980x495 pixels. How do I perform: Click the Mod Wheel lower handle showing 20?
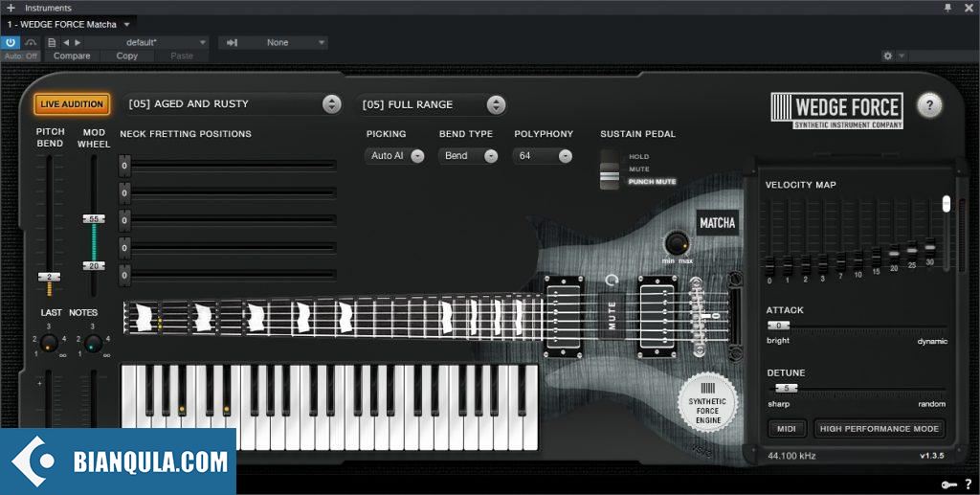click(x=94, y=265)
